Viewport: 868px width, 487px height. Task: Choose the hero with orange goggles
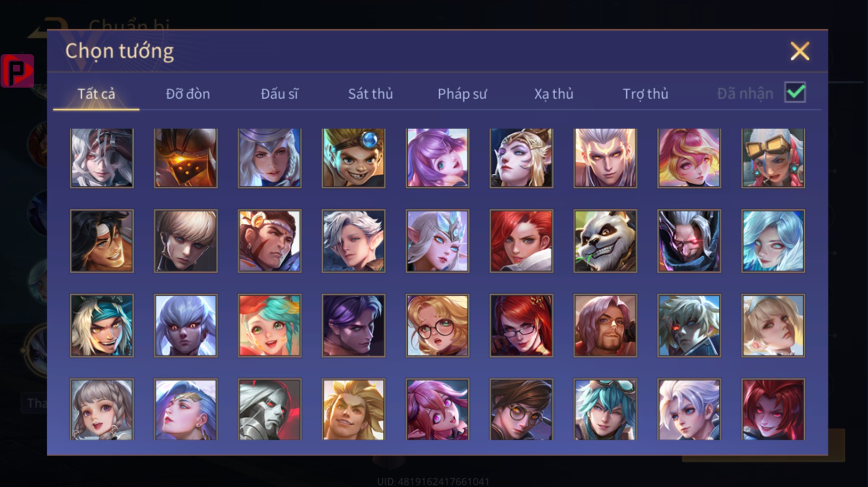pos(773,158)
